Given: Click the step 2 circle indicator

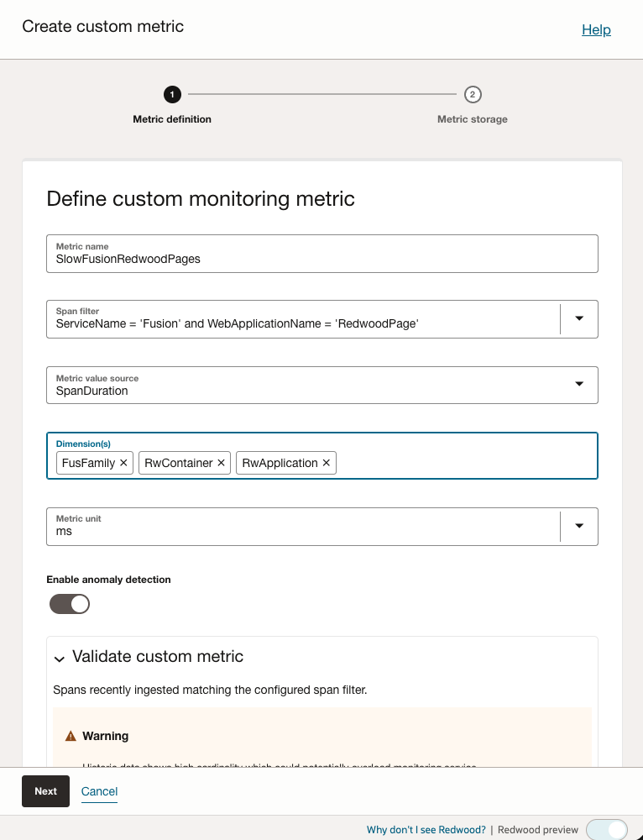Looking at the screenshot, I should 472,95.
